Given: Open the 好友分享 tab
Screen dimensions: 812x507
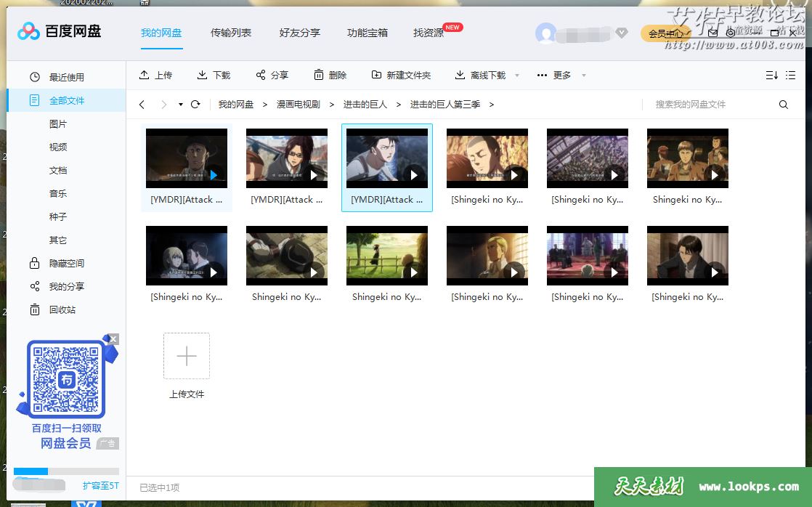Looking at the screenshot, I should coord(299,33).
